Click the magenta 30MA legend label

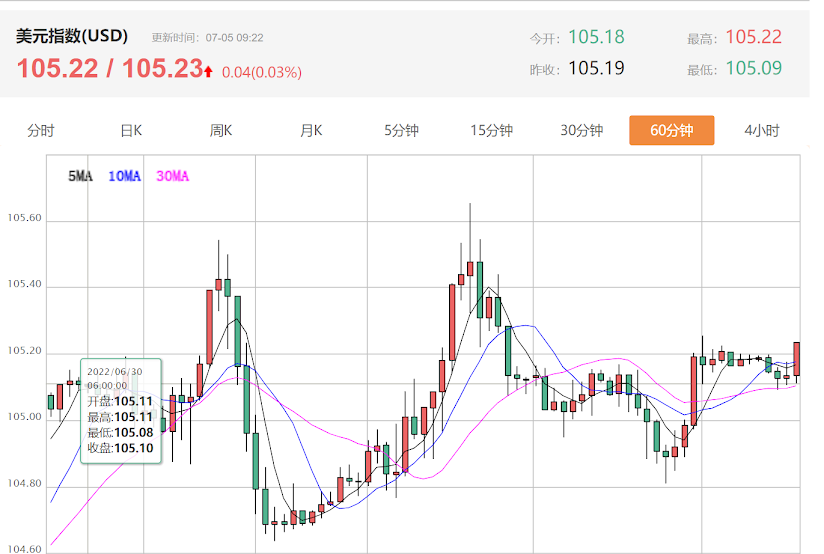[x=172, y=176]
